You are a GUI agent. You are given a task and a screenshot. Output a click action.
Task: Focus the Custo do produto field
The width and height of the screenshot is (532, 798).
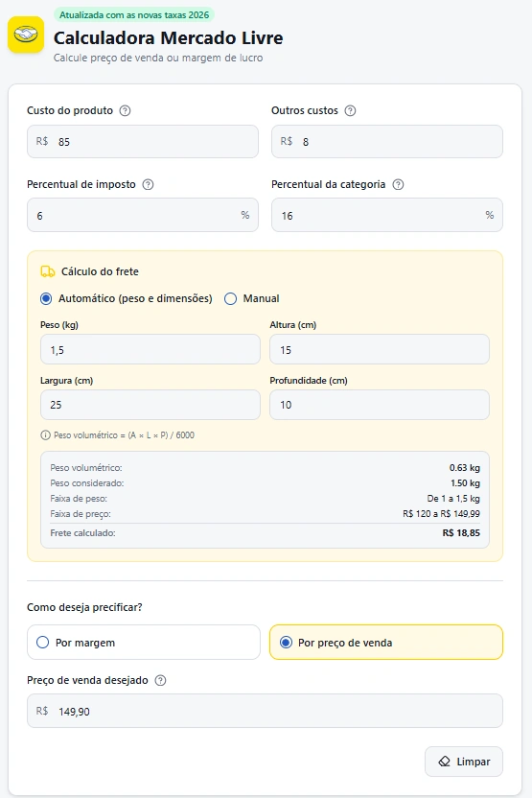tap(143, 142)
